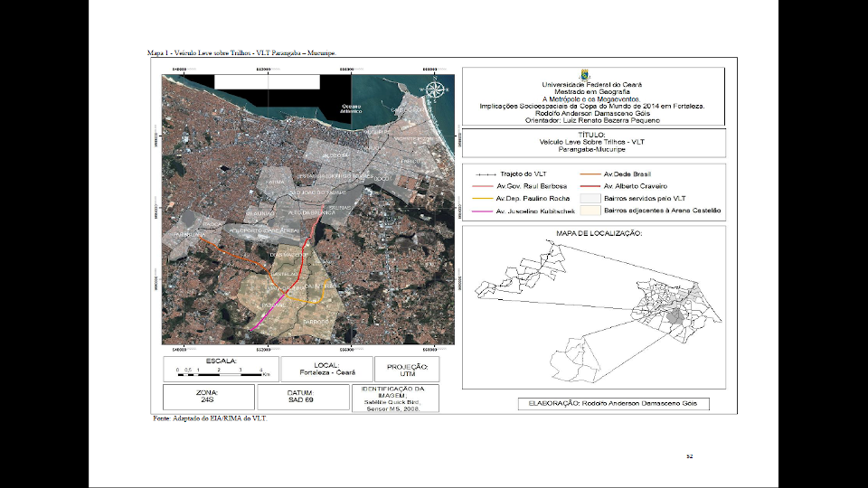Click the scale bar under ESCALA
Image resolution: width=868 pixels, height=488 pixels.
(x=220, y=374)
